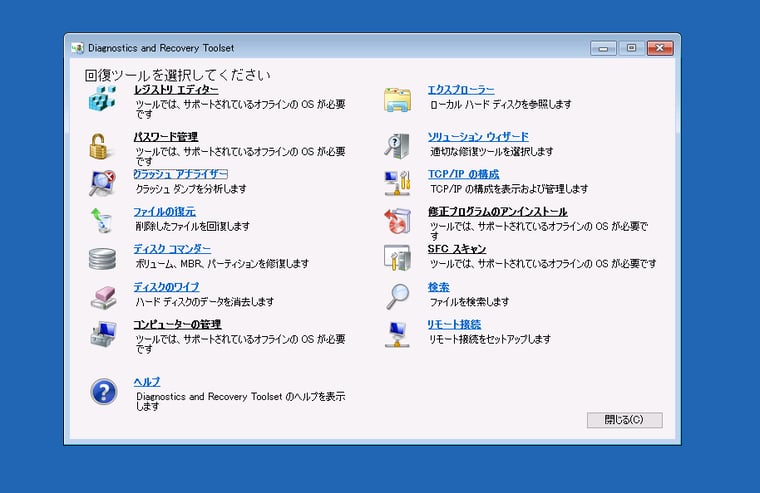
Task: Click text 適切な修復ツールを選択します
Action: (x=491, y=152)
